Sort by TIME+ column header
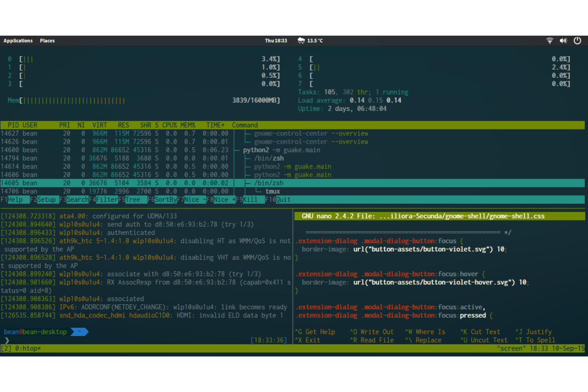588x392 pixels. pyautogui.click(x=215, y=125)
